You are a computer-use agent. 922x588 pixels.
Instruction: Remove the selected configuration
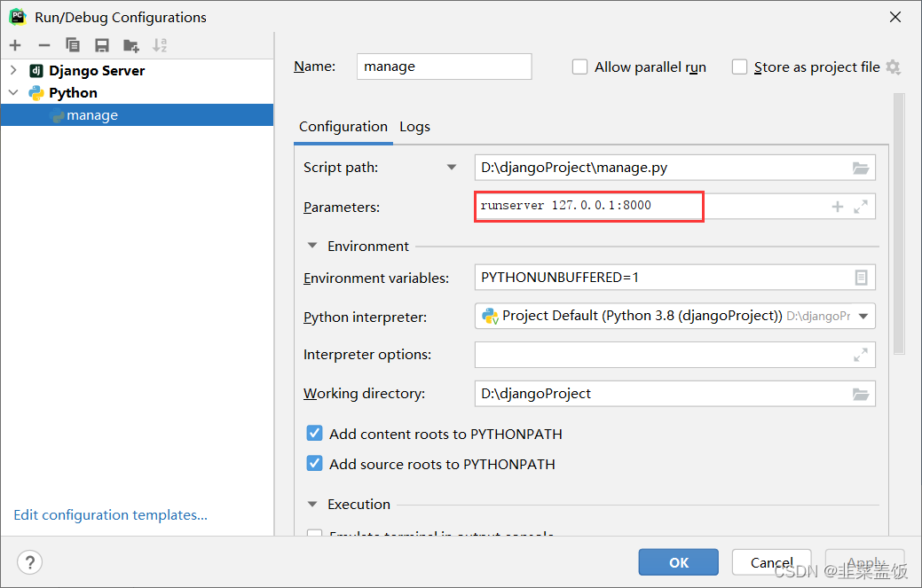43,45
